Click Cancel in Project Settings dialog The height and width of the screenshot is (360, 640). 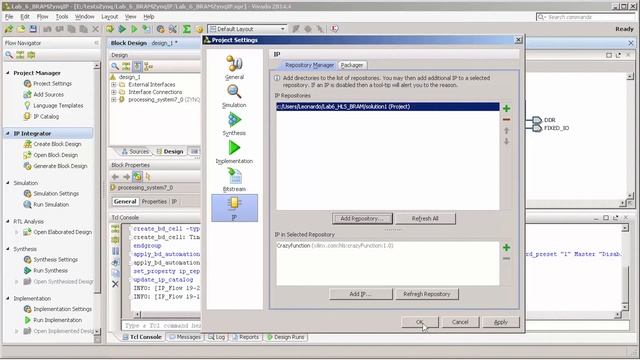coord(460,322)
